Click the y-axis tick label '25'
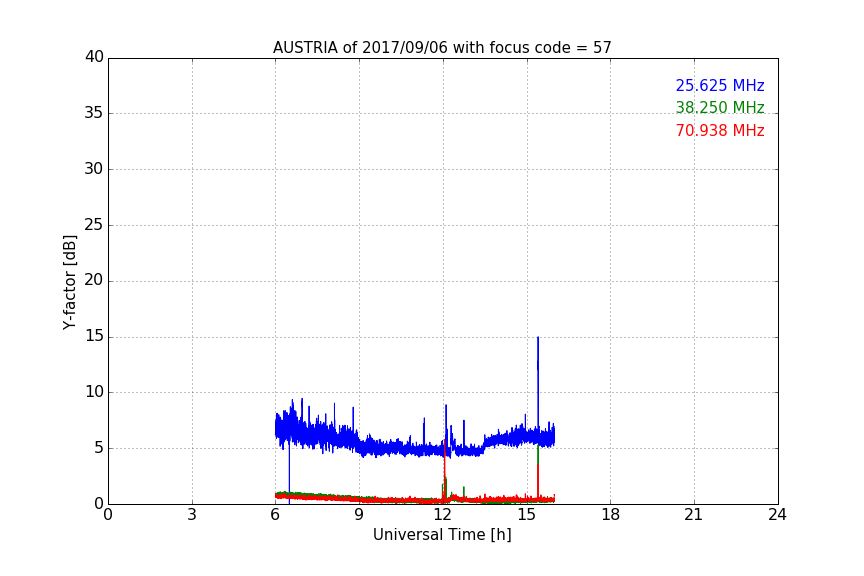This screenshot has width=864, height=576. tap(94, 225)
